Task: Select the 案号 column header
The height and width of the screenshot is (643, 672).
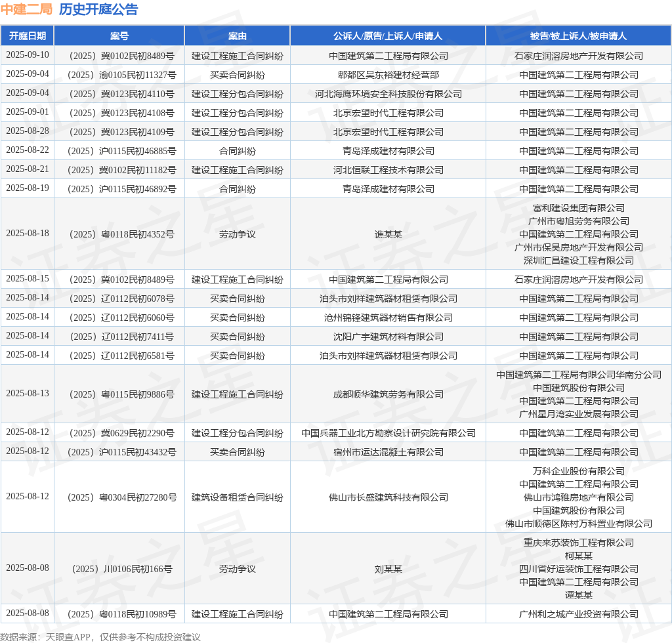Action: [119, 36]
